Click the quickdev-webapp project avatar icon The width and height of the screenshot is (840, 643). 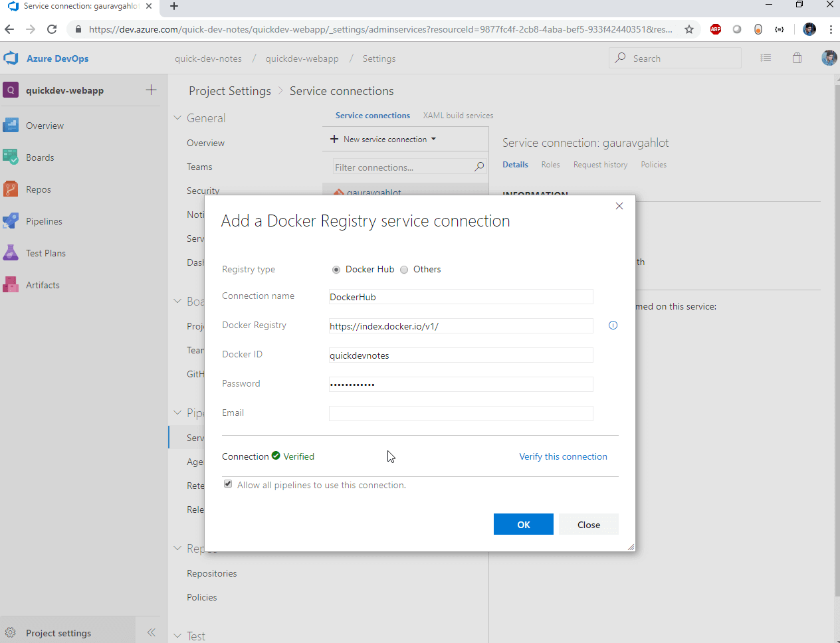pos(11,90)
